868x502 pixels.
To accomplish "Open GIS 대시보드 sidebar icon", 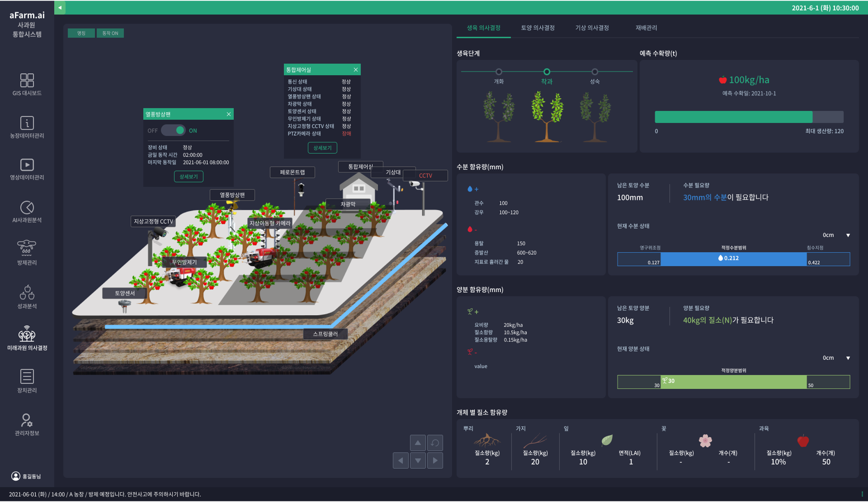I will point(27,80).
